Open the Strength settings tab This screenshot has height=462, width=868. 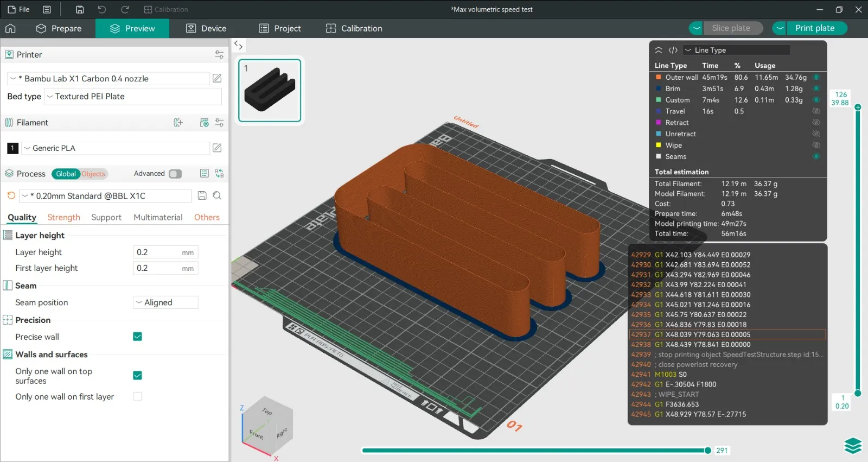click(63, 217)
